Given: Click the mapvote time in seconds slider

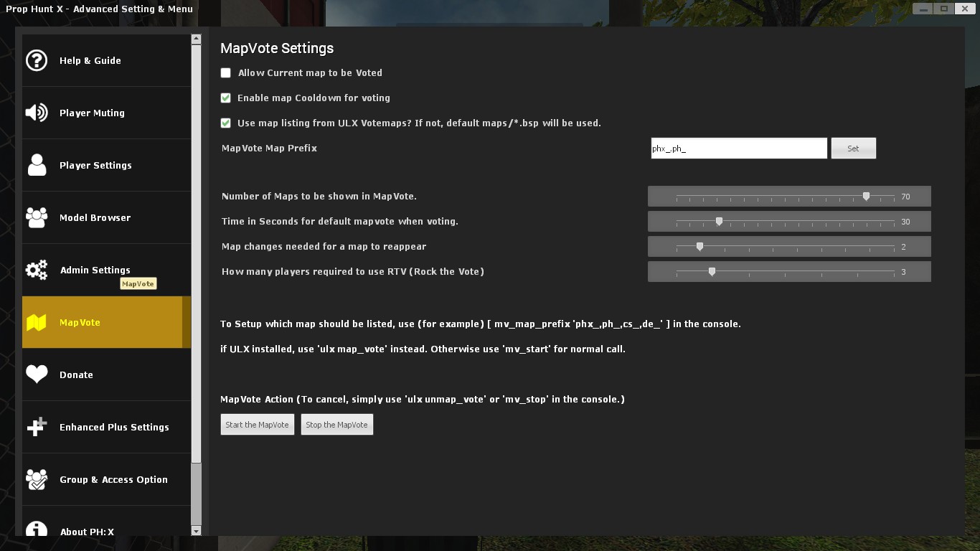Looking at the screenshot, I should tap(720, 221).
